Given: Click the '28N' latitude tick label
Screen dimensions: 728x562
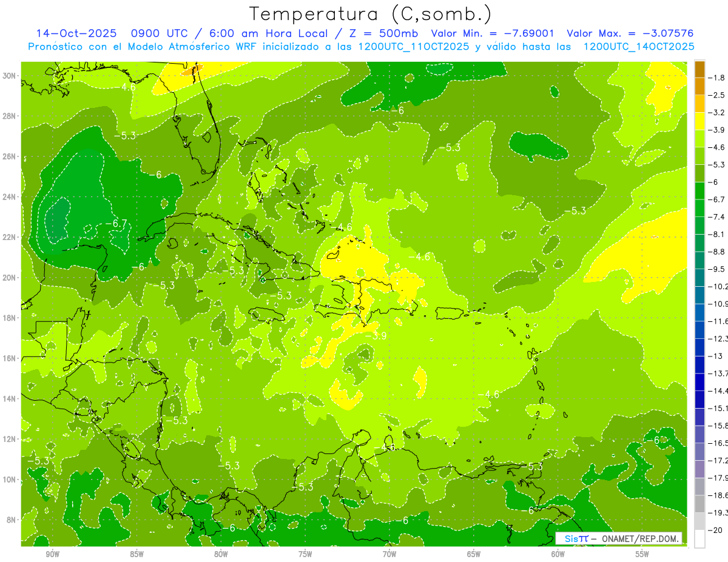Looking at the screenshot, I should [9, 116].
